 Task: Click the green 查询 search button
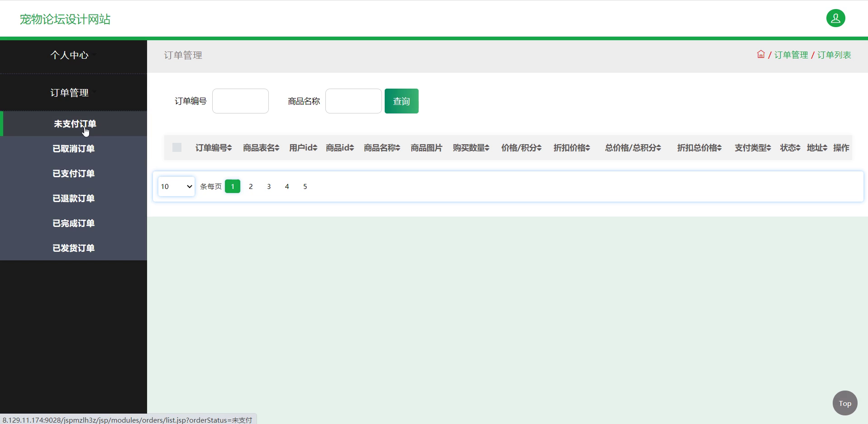(x=401, y=101)
